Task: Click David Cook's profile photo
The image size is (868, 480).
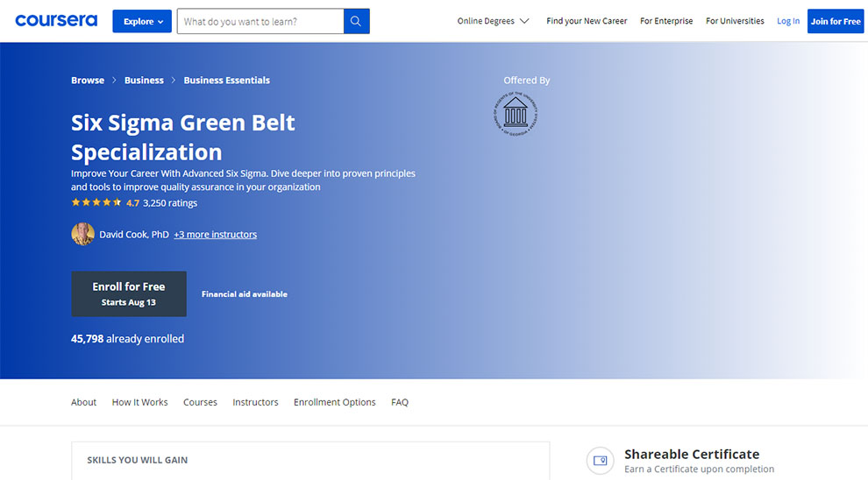Action: (x=82, y=234)
